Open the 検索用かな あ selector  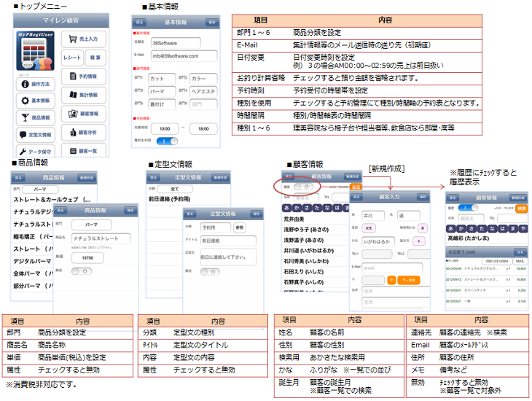(x=423, y=228)
